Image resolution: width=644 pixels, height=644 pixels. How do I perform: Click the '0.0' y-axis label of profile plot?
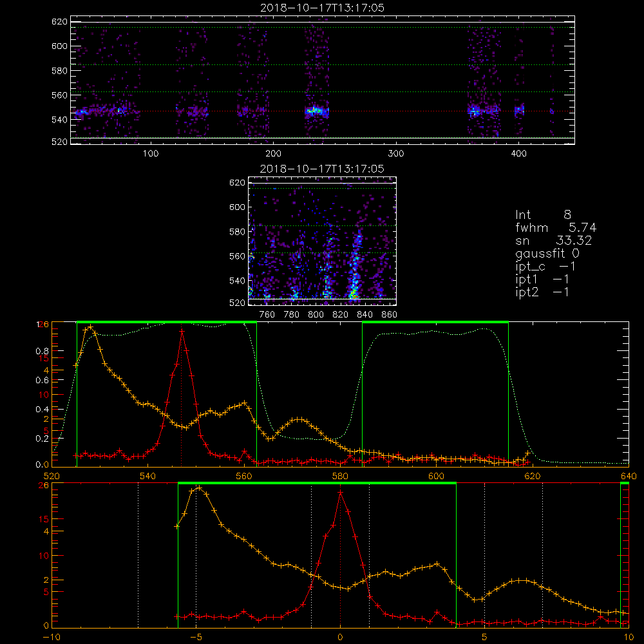click(42, 464)
